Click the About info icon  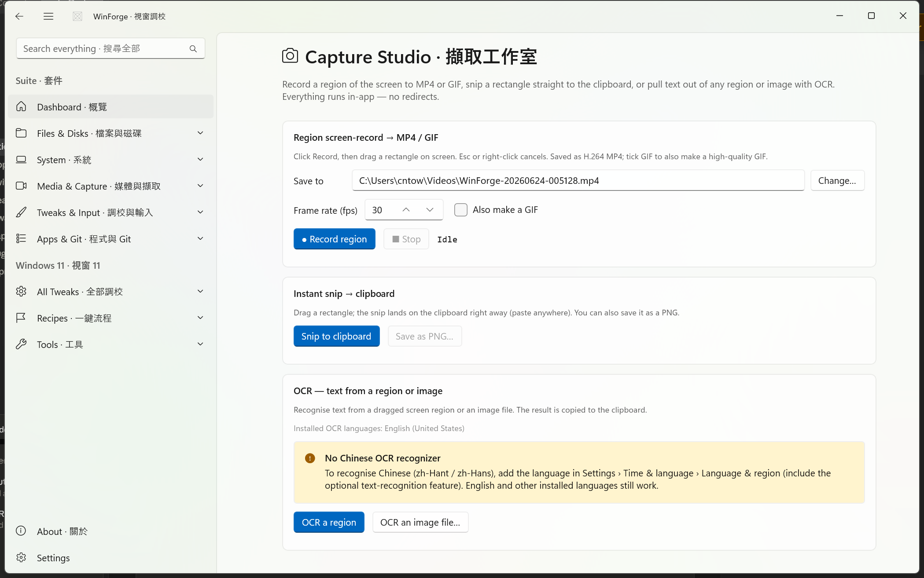pos(21,531)
